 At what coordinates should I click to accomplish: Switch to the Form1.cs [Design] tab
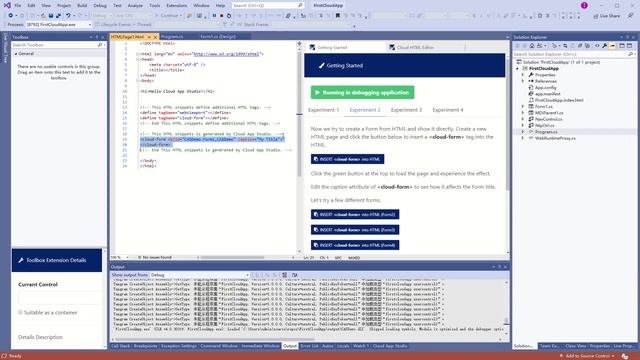(x=218, y=37)
